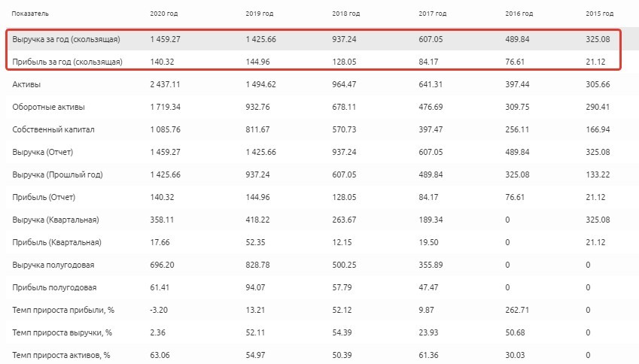Screen dimensions: 639x364
Task: Click the 262.71 profit growth value for 2016
Action: 518,310
